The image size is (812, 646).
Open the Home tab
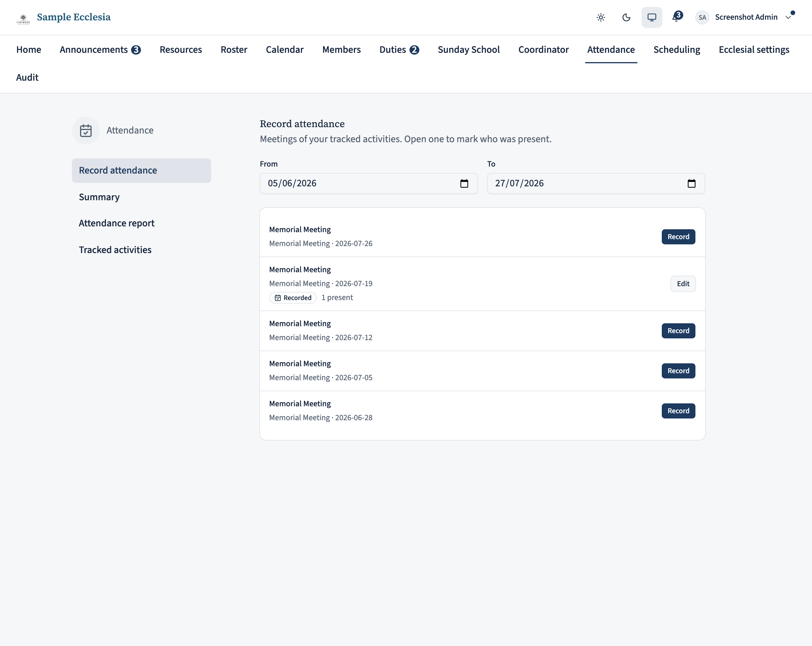[x=29, y=50]
